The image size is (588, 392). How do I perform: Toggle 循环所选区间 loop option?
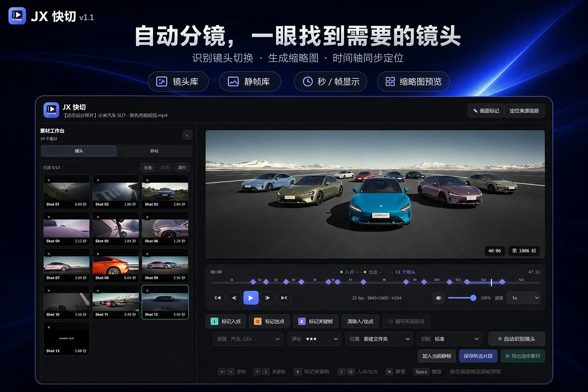[x=406, y=321]
